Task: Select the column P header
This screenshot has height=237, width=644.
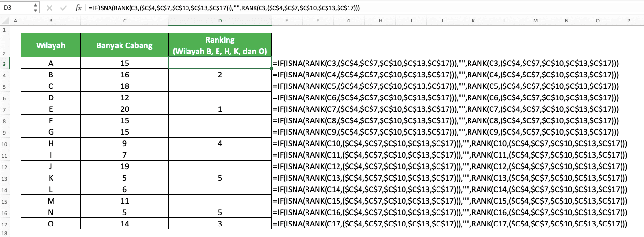Action: pyautogui.click(x=629, y=21)
